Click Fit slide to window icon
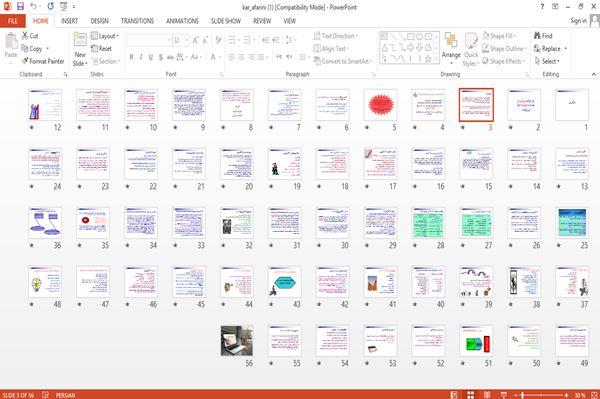 595,395
